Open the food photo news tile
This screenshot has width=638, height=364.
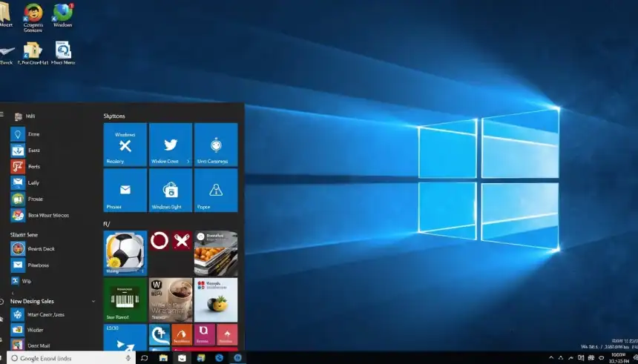216,253
